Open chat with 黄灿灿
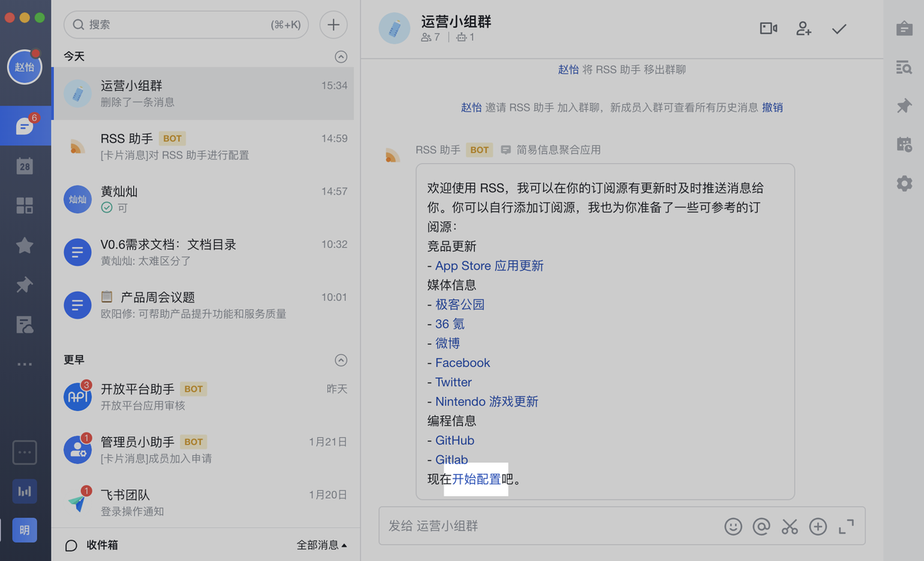924x561 pixels. click(x=203, y=199)
